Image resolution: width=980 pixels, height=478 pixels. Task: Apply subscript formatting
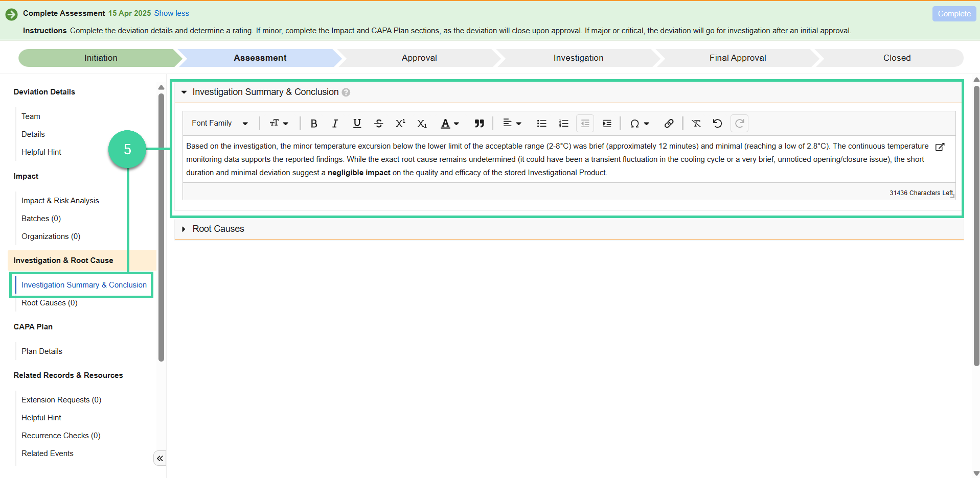[422, 124]
